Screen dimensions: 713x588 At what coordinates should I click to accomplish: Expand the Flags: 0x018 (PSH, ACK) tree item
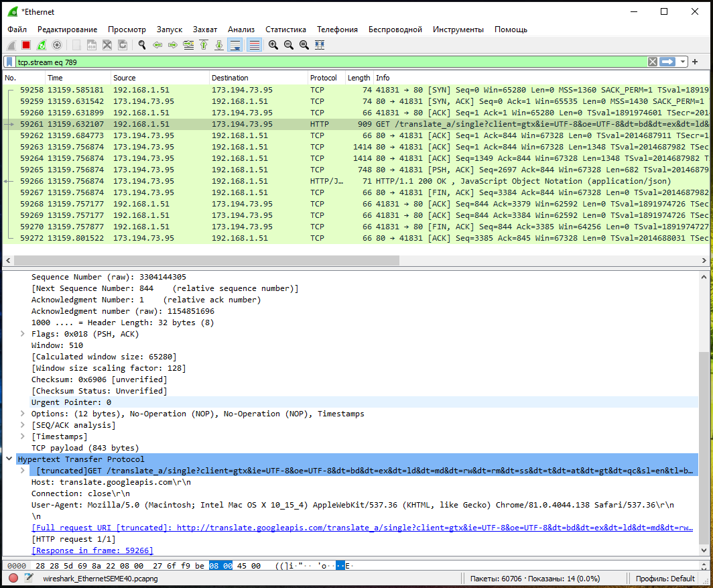(x=23, y=334)
